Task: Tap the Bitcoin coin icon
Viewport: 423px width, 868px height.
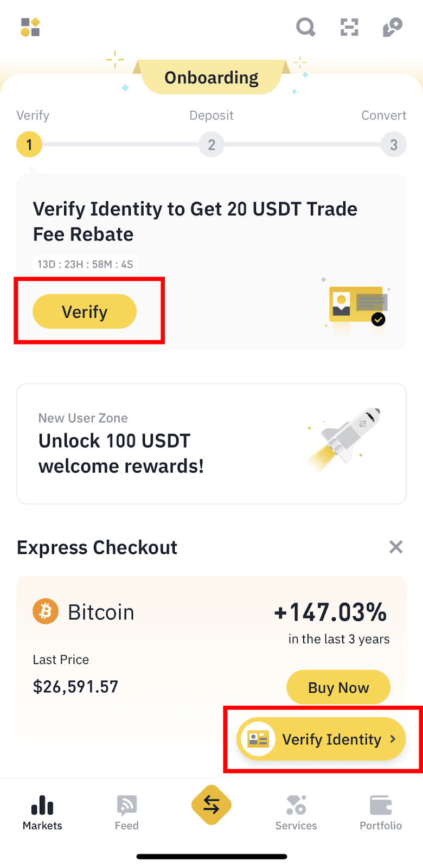Action: [46, 611]
